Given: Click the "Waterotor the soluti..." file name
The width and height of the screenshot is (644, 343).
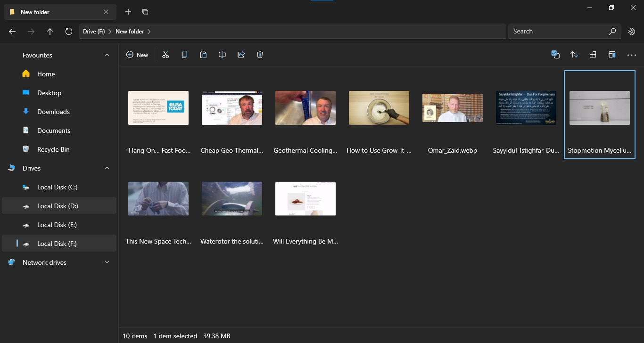Looking at the screenshot, I should tap(232, 241).
